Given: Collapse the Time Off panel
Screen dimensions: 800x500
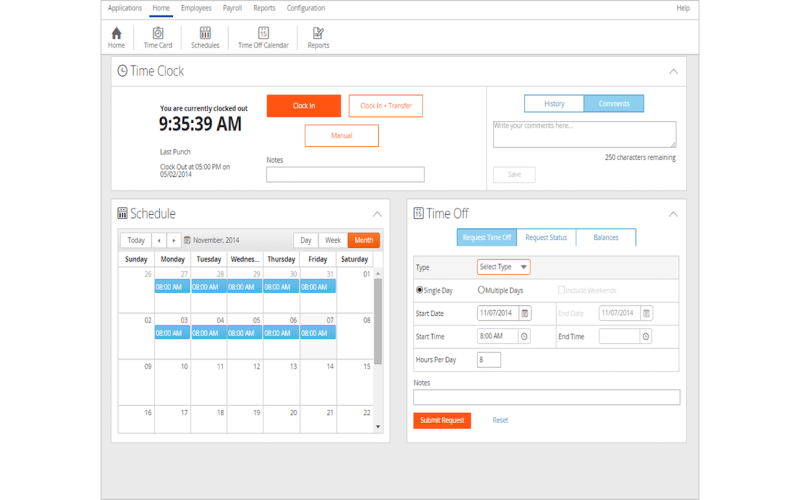Looking at the screenshot, I should tap(673, 213).
